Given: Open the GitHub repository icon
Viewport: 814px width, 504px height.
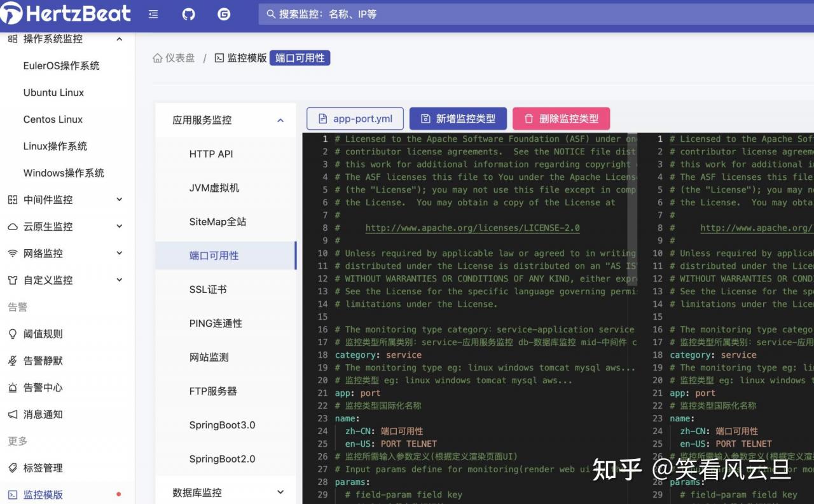Looking at the screenshot, I should [x=189, y=14].
